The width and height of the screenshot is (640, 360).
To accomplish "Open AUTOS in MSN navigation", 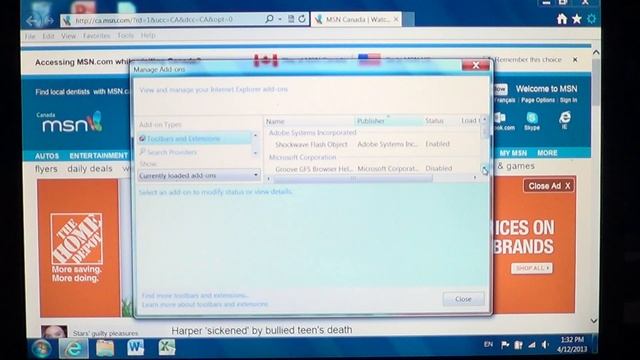I will click(47, 156).
